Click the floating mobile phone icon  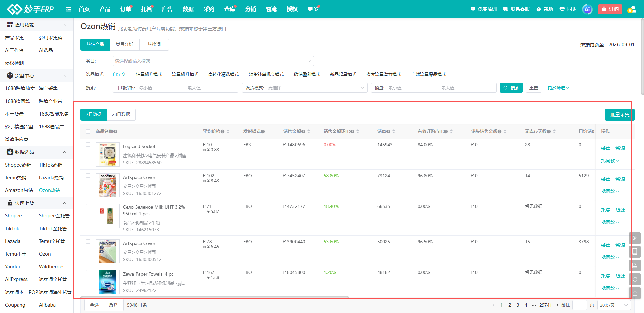point(635,252)
